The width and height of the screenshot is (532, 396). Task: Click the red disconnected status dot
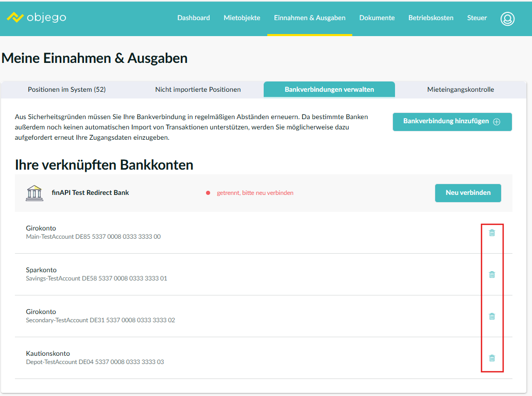click(x=208, y=193)
